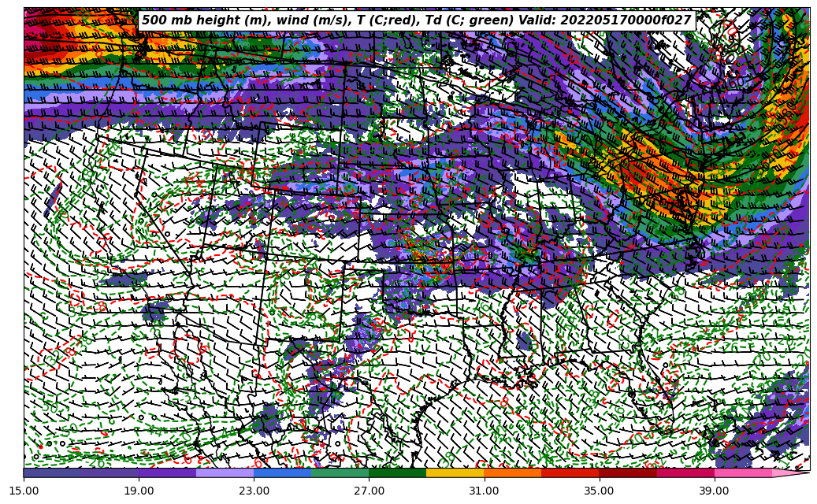Click the 15.00 colorbar tick label
Image resolution: width=817 pixels, height=504 pixels.
point(24,491)
